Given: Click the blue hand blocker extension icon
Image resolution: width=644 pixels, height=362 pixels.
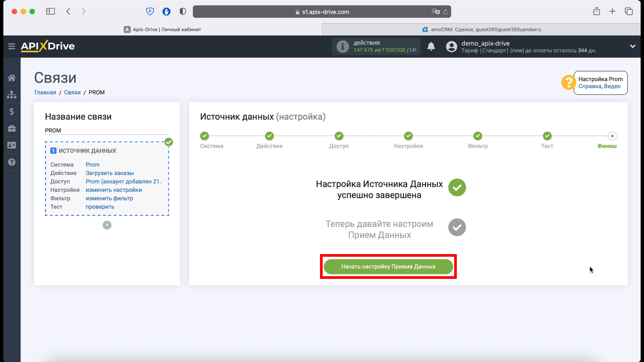Looking at the screenshot, I should coord(166,12).
